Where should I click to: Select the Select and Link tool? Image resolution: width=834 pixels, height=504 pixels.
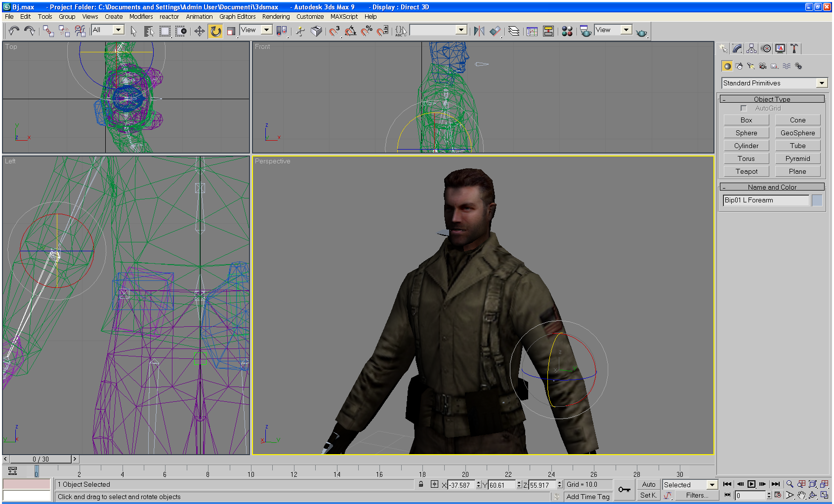(x=48, y=31)
